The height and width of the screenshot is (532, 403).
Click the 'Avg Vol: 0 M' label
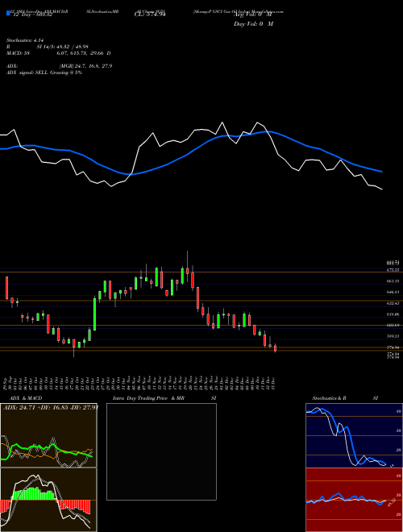[253, 15]
